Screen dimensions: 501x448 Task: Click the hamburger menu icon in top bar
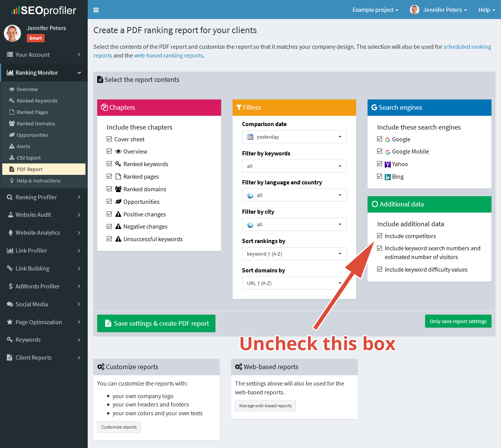[96, 10]
